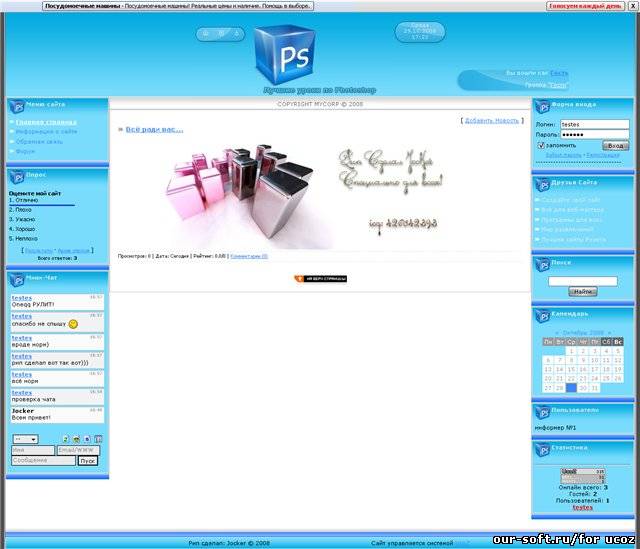Click the Ps cube icon beside Статистика
Screen dimensions: 640x549
[542, 449]
